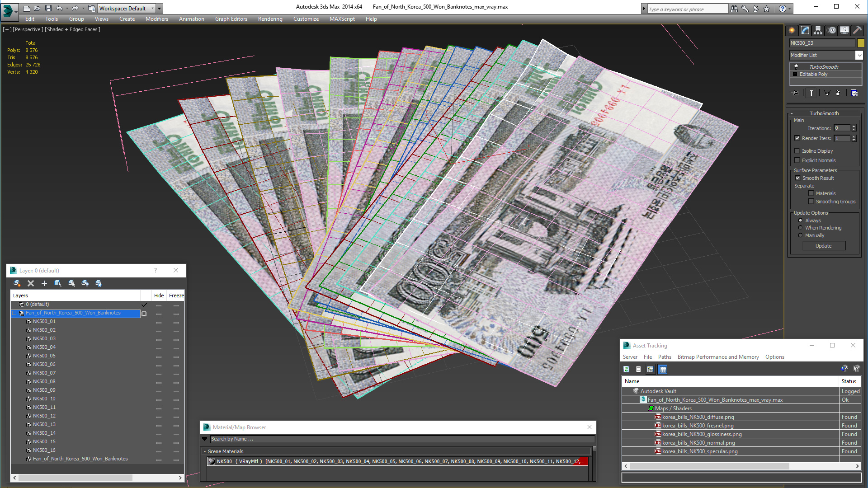Click the Redo arrow icon
The width and height of the screenshot is (868, 488).
pos(75,8)
